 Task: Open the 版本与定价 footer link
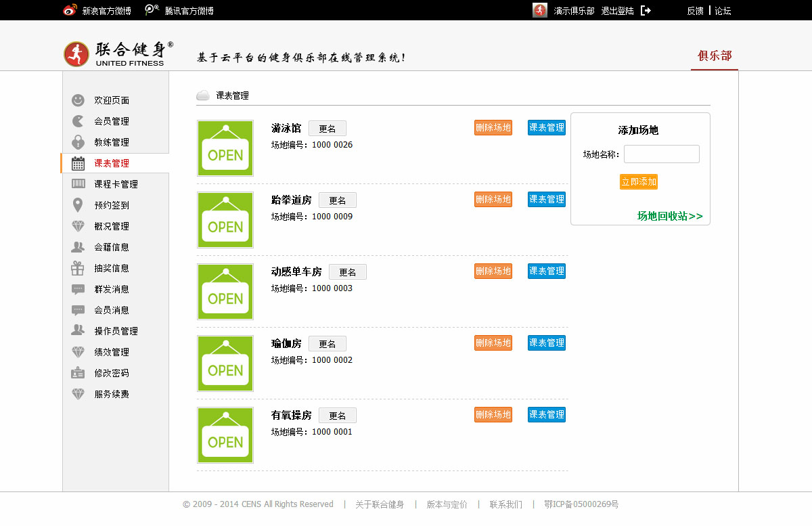(447, 504)
